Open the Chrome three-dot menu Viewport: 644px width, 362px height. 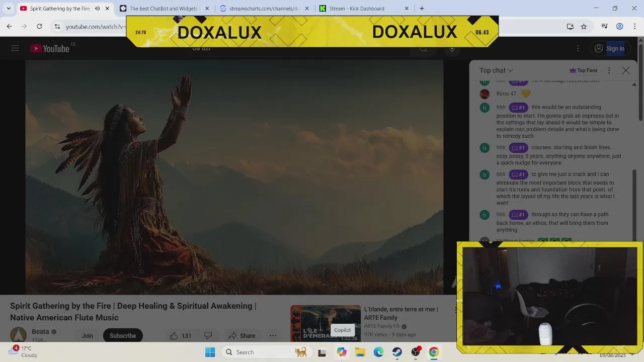pos(635,26)
